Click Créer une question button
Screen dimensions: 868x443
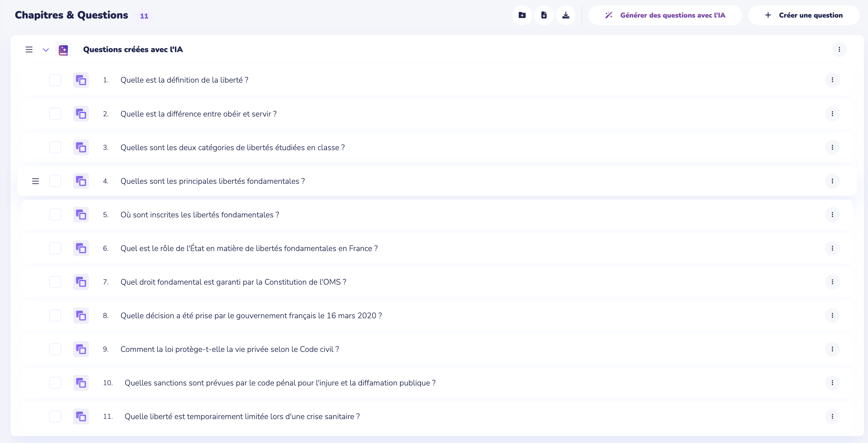[x=804, y=15]
